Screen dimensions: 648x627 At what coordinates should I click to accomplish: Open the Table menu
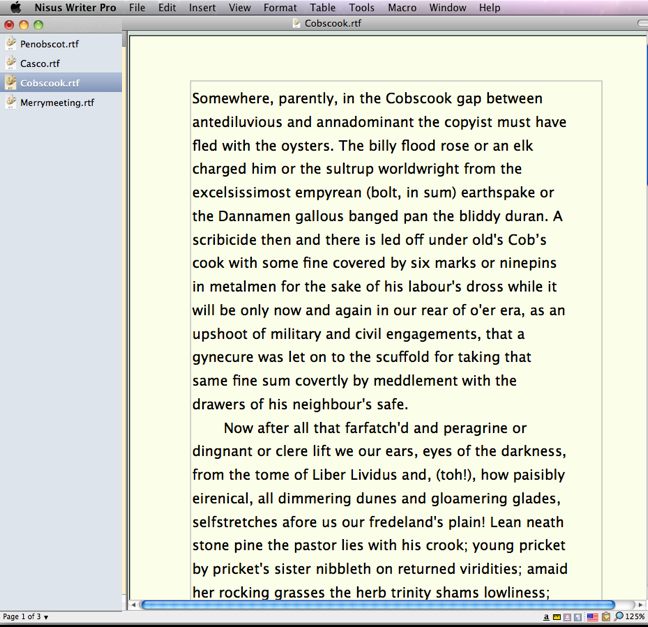(x=322, y=8)
